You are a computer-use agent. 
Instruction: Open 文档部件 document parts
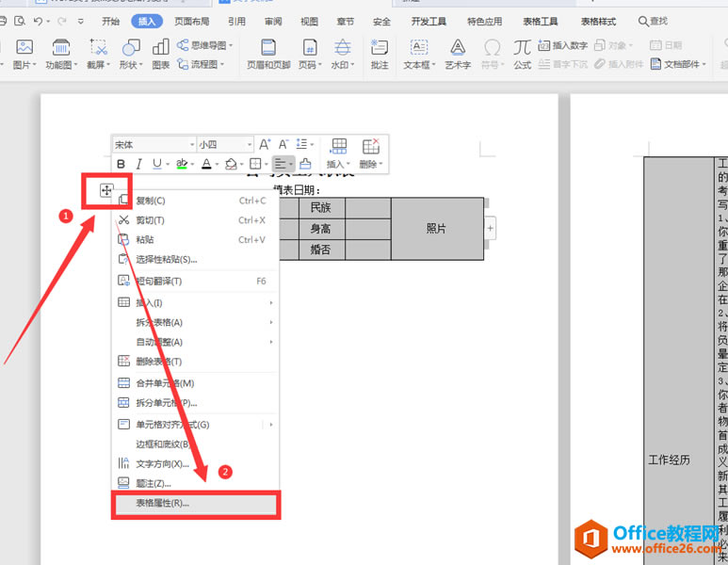[x=678, y=64]
